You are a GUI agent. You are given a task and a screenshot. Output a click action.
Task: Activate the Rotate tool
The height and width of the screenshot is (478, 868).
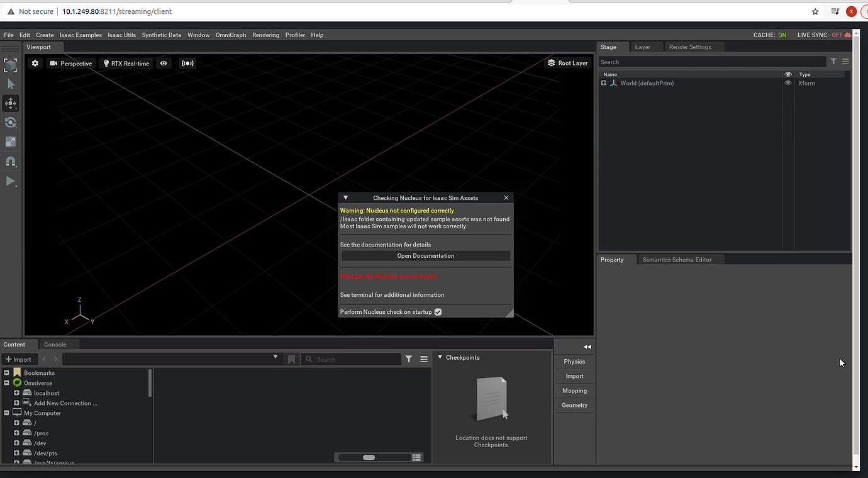(11, 123)
